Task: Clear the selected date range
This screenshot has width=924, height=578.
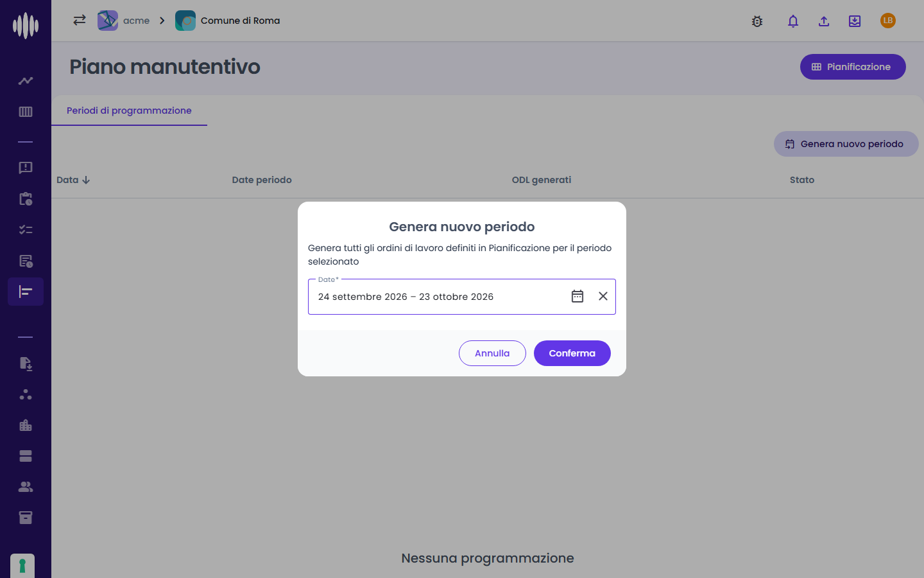Action: (603, 296)
